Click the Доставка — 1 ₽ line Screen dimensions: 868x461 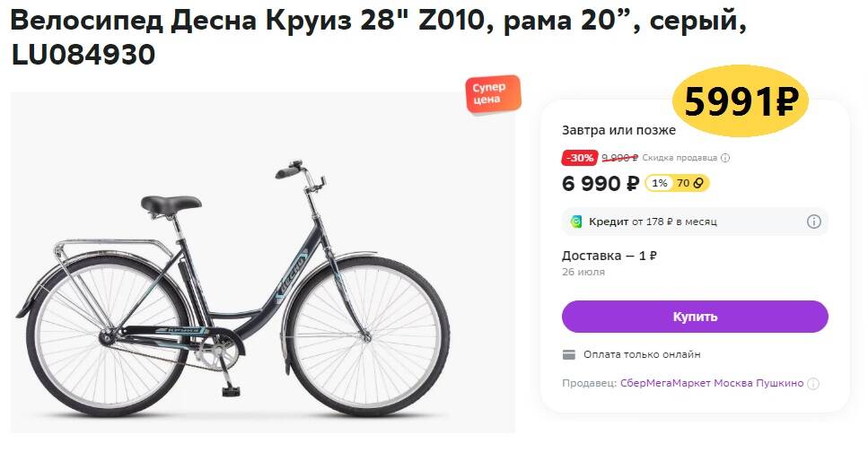(609, 256)
